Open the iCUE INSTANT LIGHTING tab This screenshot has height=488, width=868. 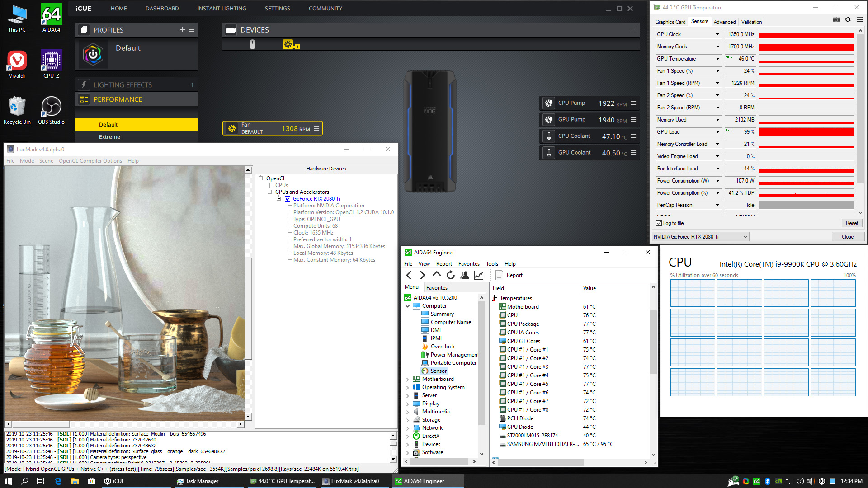(222, 9)
